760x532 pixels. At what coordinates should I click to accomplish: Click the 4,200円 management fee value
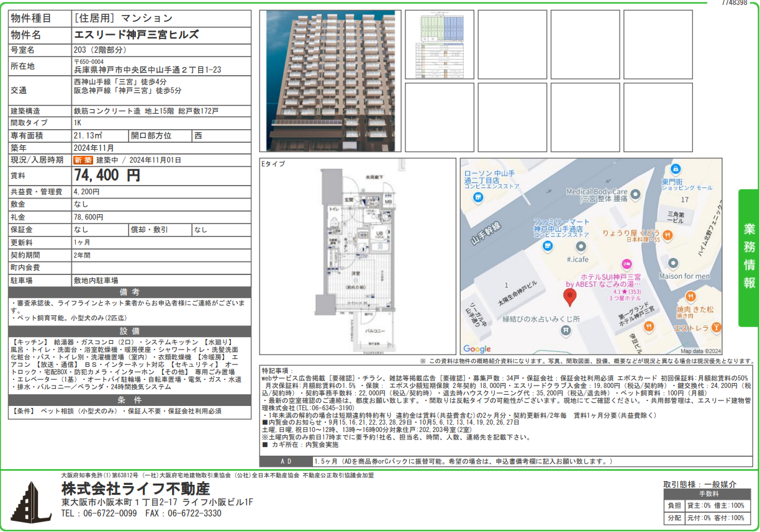coord(86,192)
